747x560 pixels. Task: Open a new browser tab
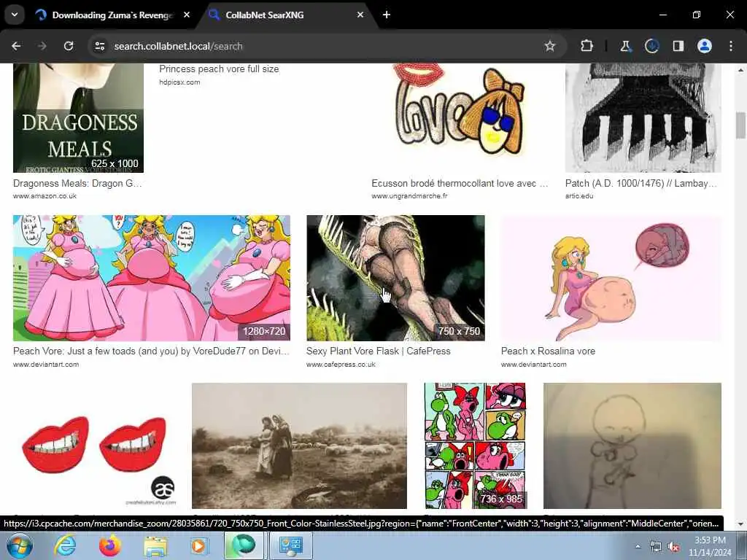pos(387,15)
